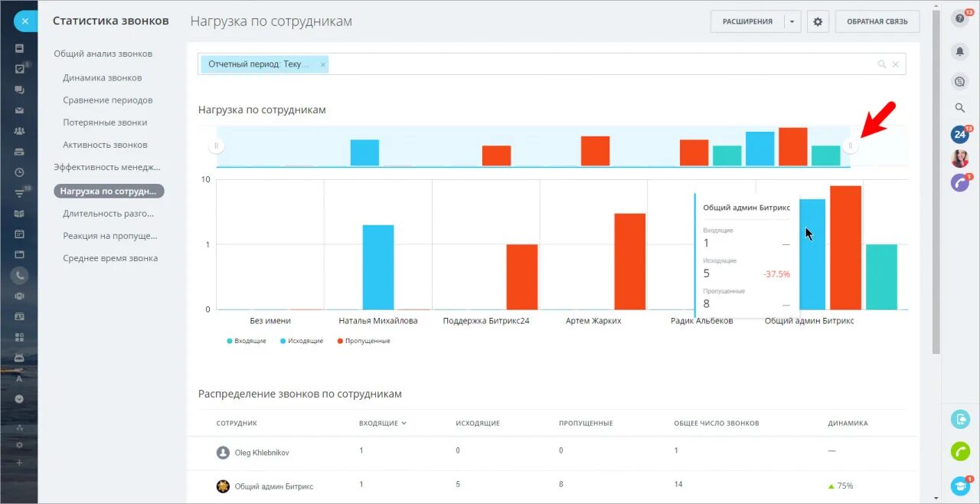This screenshot has height=504, width=980.
Task: Click the search magnifier in right panel
Action: coord(959,108)
